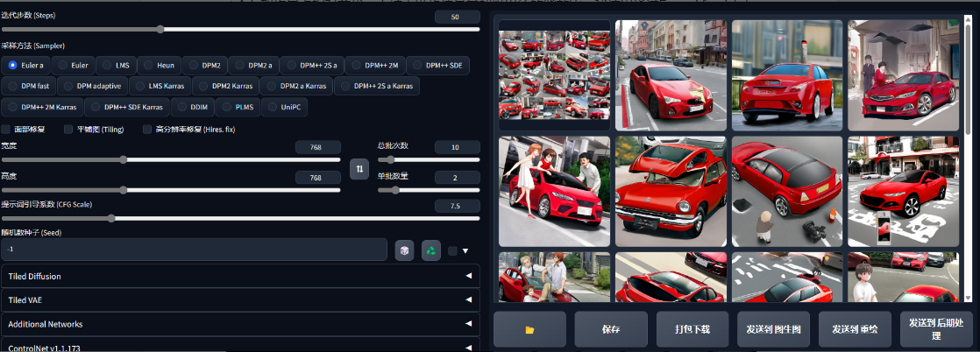Enable 面部修复 face restoration checkbox
The height and width of the screenshot is (352, 980).
click(7, 130)
